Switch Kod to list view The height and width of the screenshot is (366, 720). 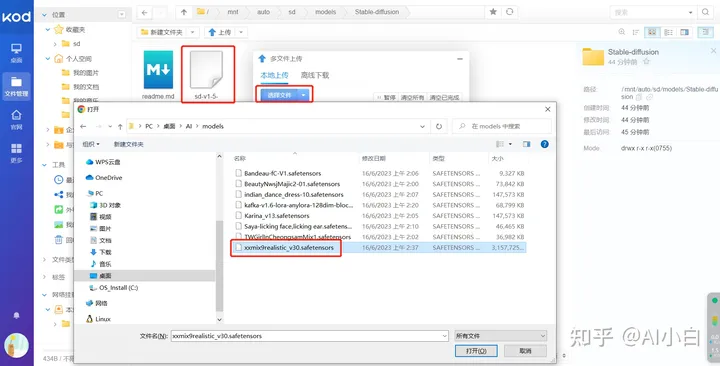click(x=669, y=32)
